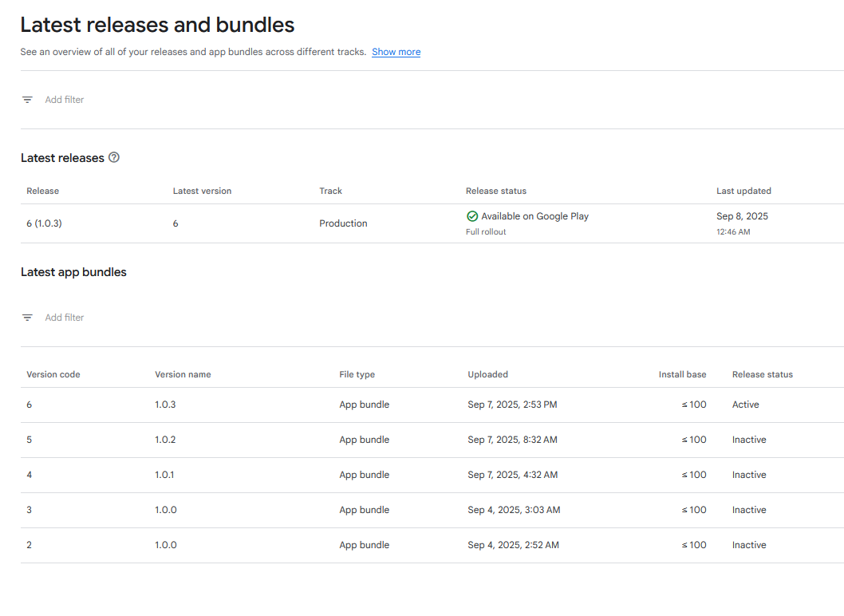Click upload date Sep 7, 2025, 2:53 PM
This screenshot has width=844, height=616.
pos(512,405)
